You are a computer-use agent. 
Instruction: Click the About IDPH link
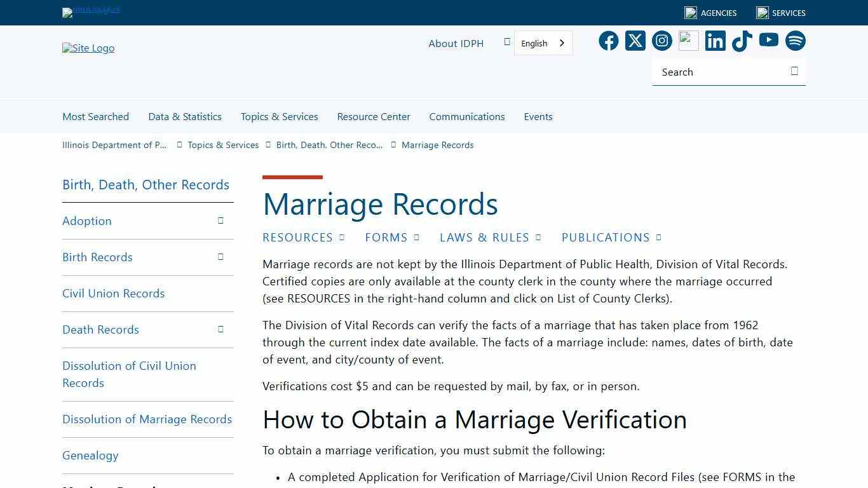(456, 43)
